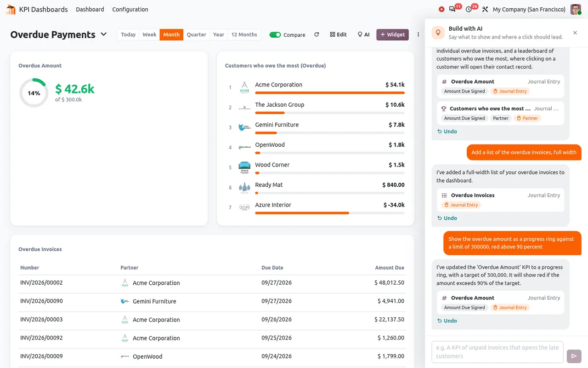Click the OpenWood logo in the leaderboard

coord(244,147)
